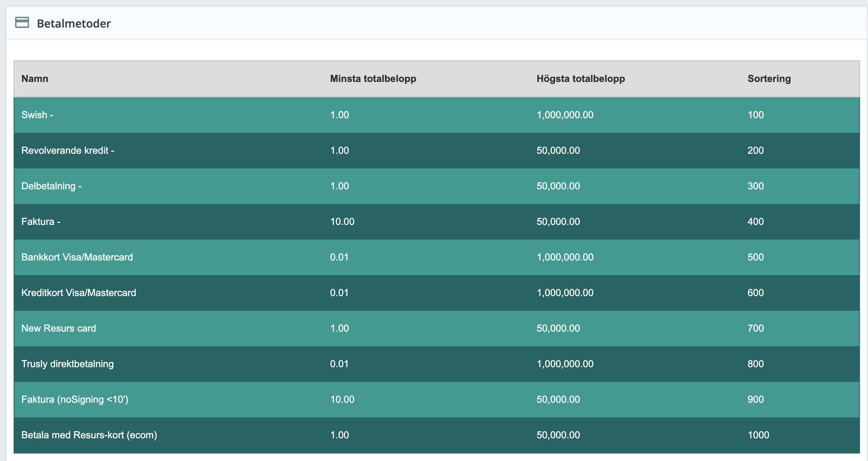Click 50,000.00 maximum in Revolverande kredit row

[558, 150]
